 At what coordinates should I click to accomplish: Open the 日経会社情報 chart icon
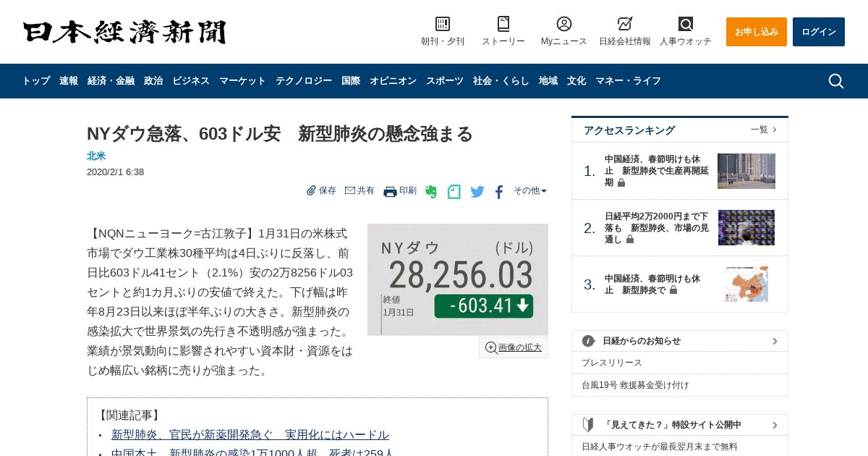(x=625, y=24)
